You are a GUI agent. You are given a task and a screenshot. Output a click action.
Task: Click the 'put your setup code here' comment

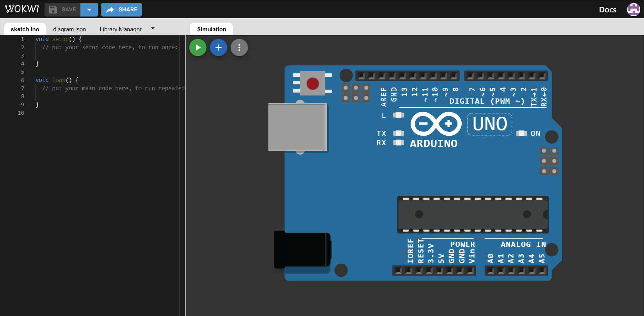click(110, 47)
